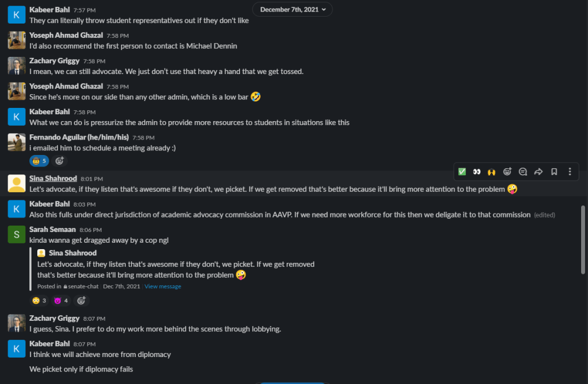Screen dimensions: 588x384
Task: Open emoji picker from the message hover toolbar
Action: pos(507,172)
